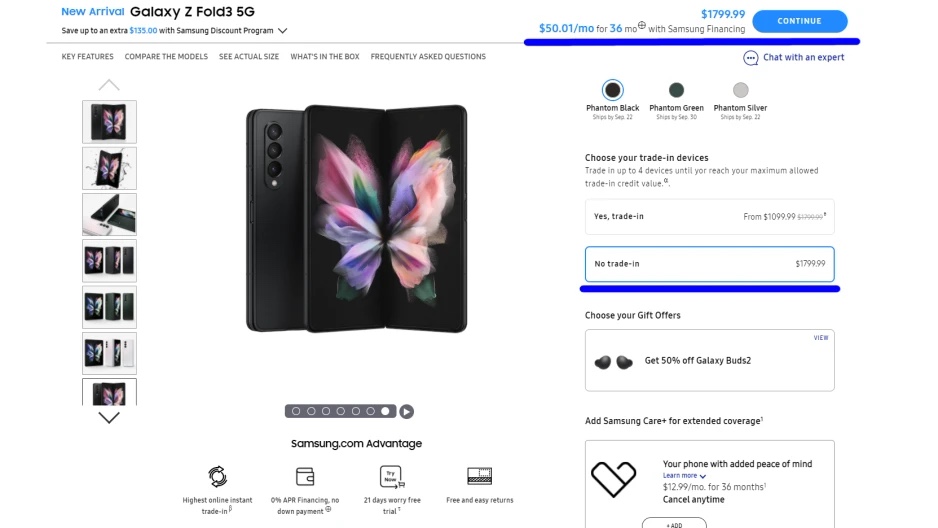Choose the Phantom Green color swatch
Image resolution: width=938 pixels, height=528 pixels.
point(677,91)
